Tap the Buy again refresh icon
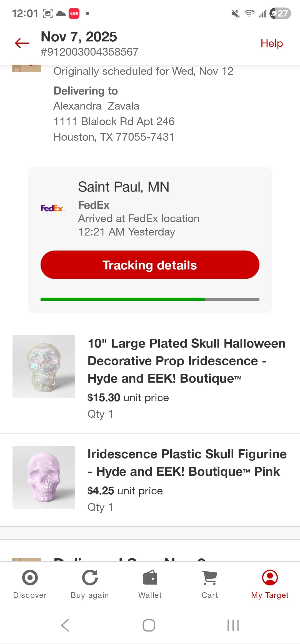This screenshot has width=300, height=644. [90, 578]
